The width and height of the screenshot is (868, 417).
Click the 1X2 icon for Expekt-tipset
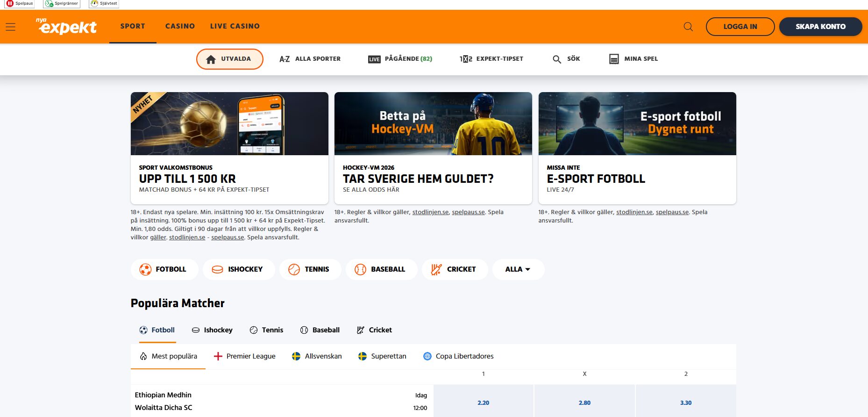466,59
